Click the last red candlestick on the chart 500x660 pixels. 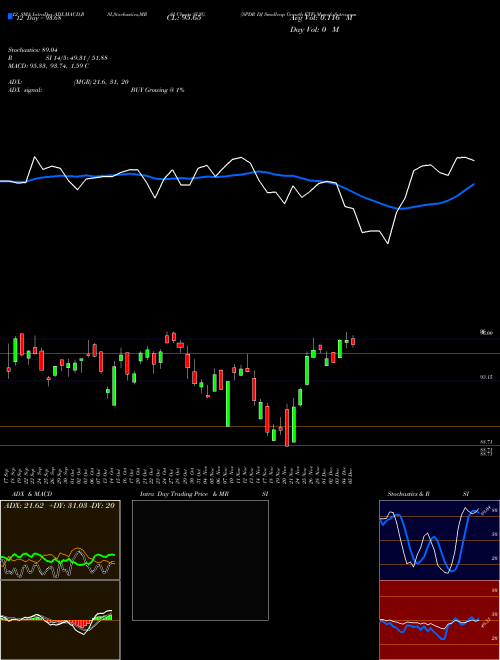click(x=353, y=341)
